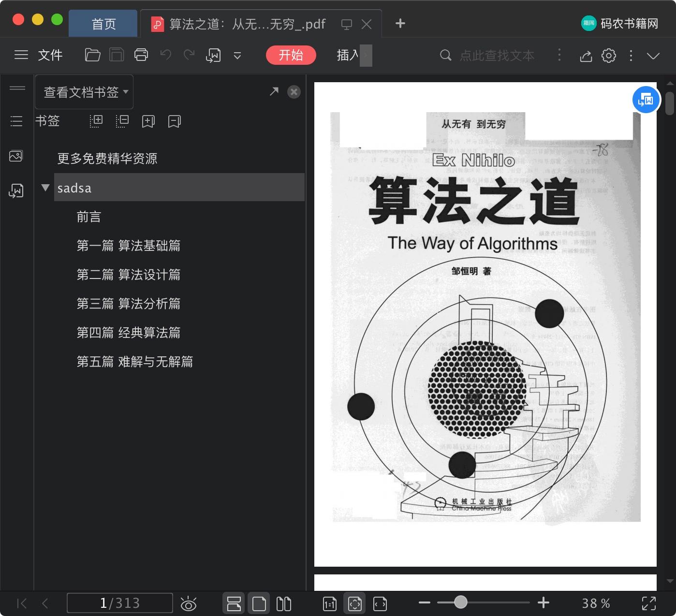
Task: Jump to 第一篇 算法基础篇
Action: [129, 246]
